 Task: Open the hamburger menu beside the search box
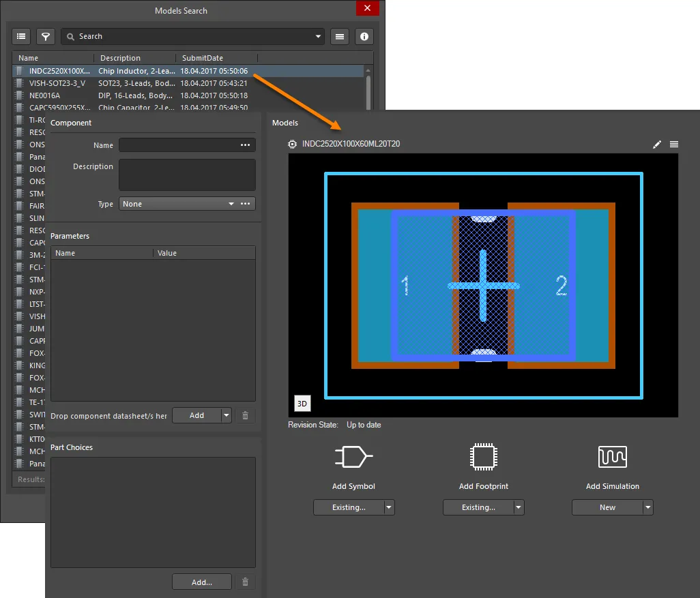340,36
